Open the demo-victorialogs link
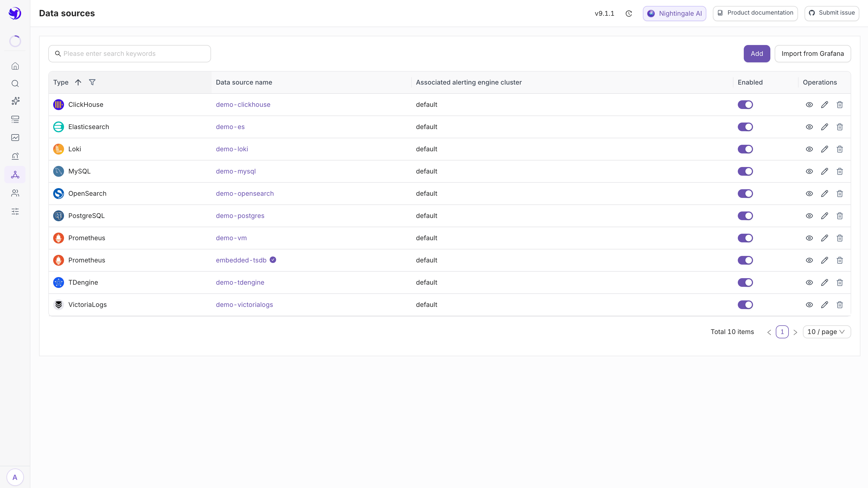868x488 pixels. tap(244, 305)
